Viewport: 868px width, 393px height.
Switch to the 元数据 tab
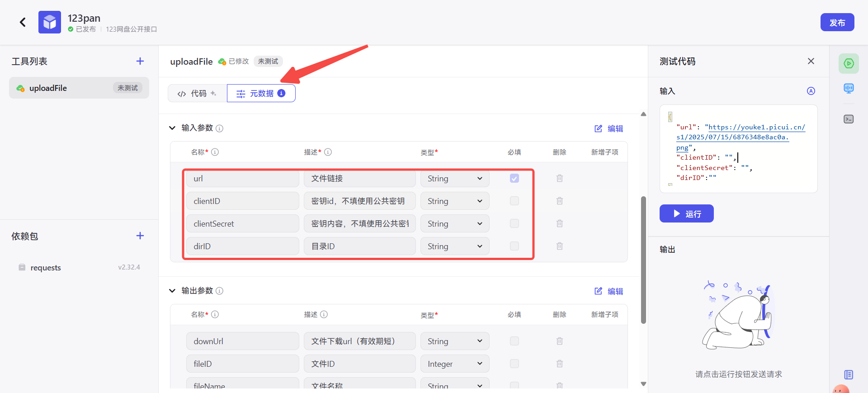coord(261,93)
